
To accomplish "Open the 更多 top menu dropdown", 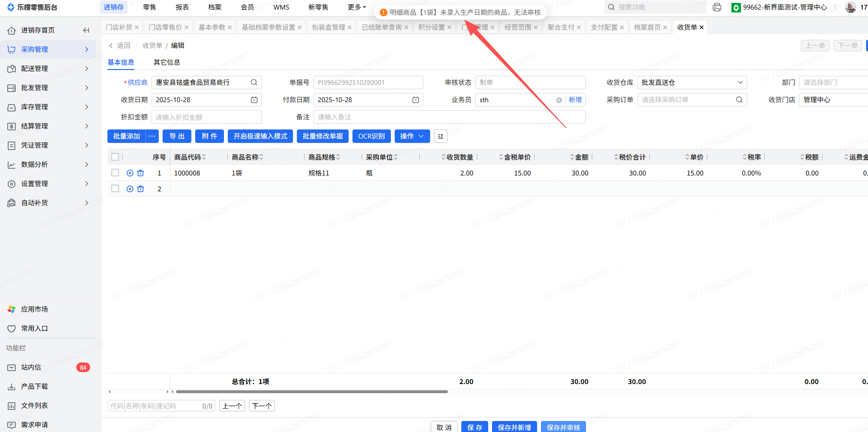I will 357,7.
